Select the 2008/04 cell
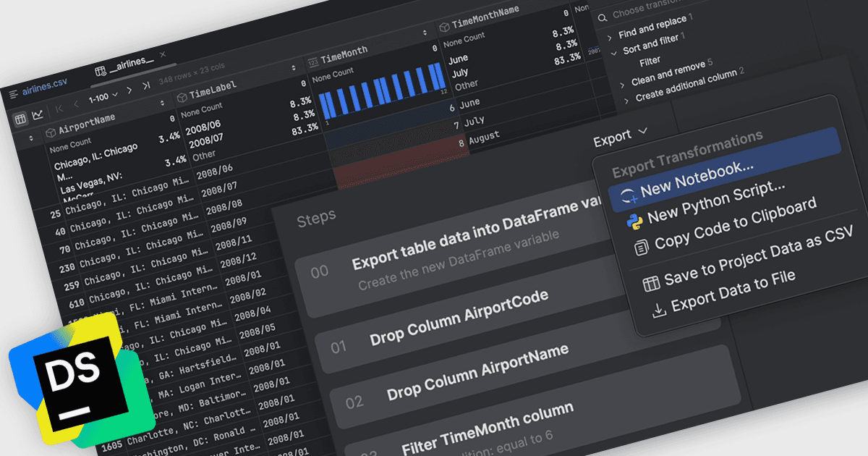This screenshot has width=868, height=456. pyautogui.click(x=253, y=313)
